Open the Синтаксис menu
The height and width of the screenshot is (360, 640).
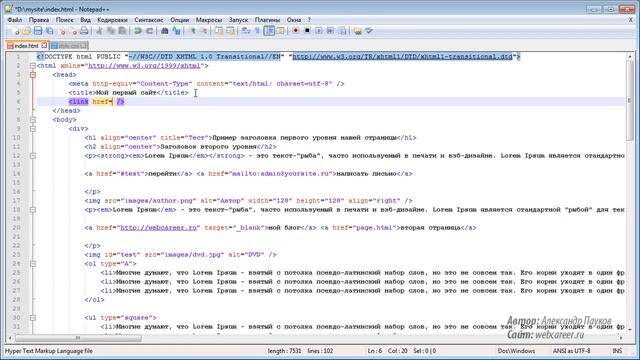pyautogui.click(x=149, y=20)
